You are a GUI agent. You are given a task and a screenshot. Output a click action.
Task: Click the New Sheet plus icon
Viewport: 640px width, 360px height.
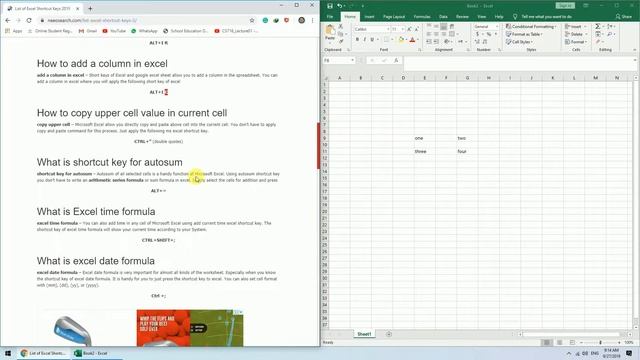(389, 334)
